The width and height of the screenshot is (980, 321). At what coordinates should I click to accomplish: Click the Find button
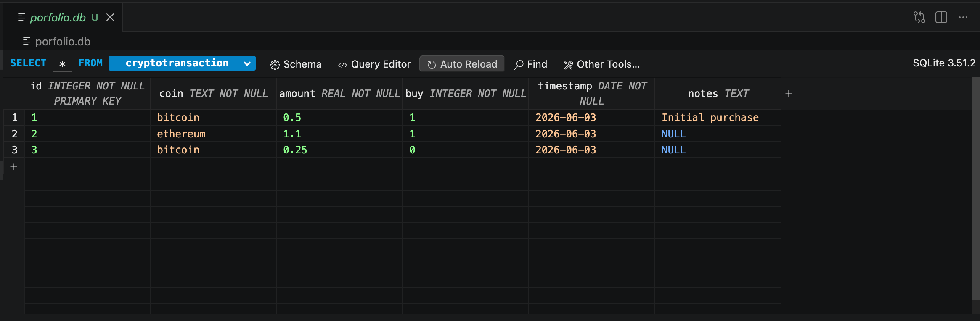tap(531, 64)
